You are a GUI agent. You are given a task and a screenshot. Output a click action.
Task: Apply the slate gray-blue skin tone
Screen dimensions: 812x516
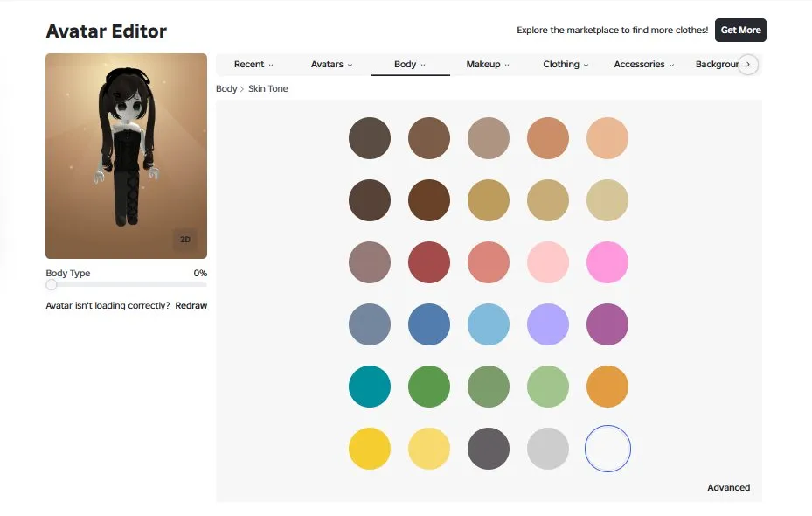[370, 324]
